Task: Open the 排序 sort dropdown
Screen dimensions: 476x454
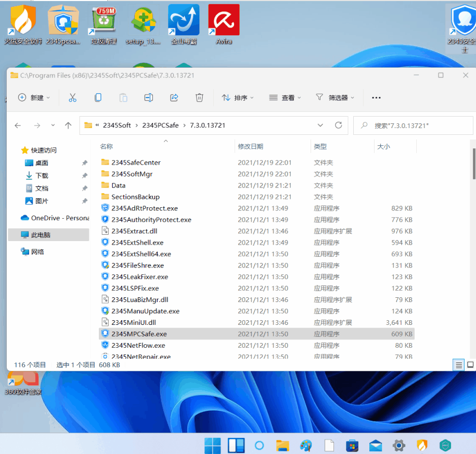Action: [x=238, y=97]
